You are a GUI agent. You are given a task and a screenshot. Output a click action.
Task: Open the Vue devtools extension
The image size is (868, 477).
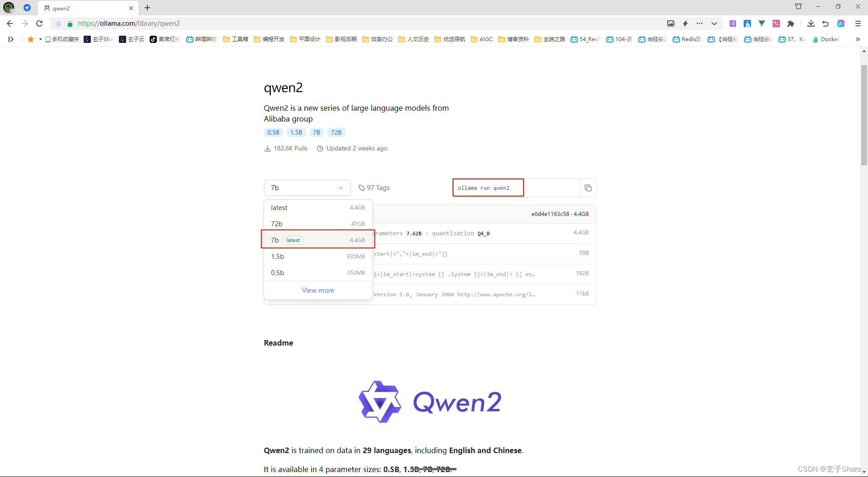coord(762,23)
